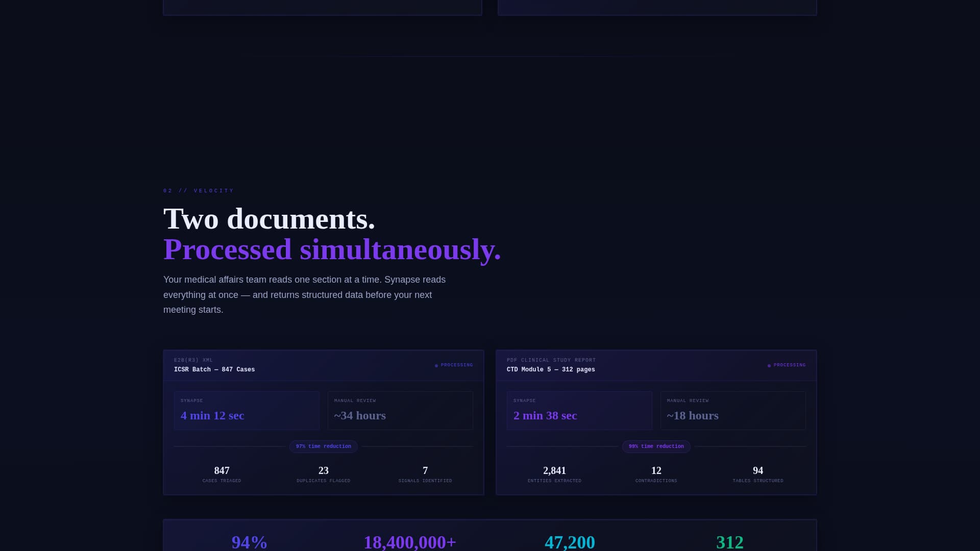The width and height of the screenshot is (980, 551).
Task: Click the SYNAPSE label in the ICSR Batch card
Action: (x=192, y=401)
